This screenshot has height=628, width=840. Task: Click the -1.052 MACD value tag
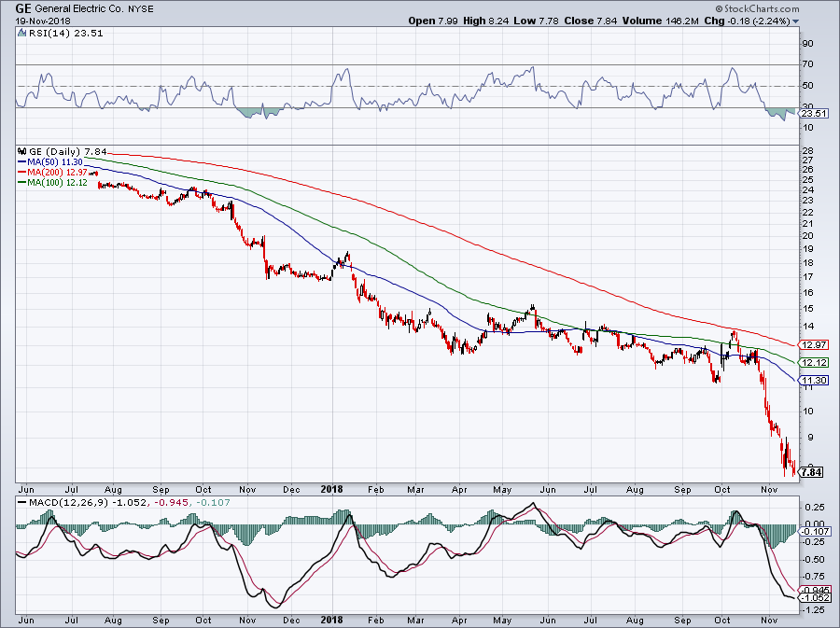[810, 597]
